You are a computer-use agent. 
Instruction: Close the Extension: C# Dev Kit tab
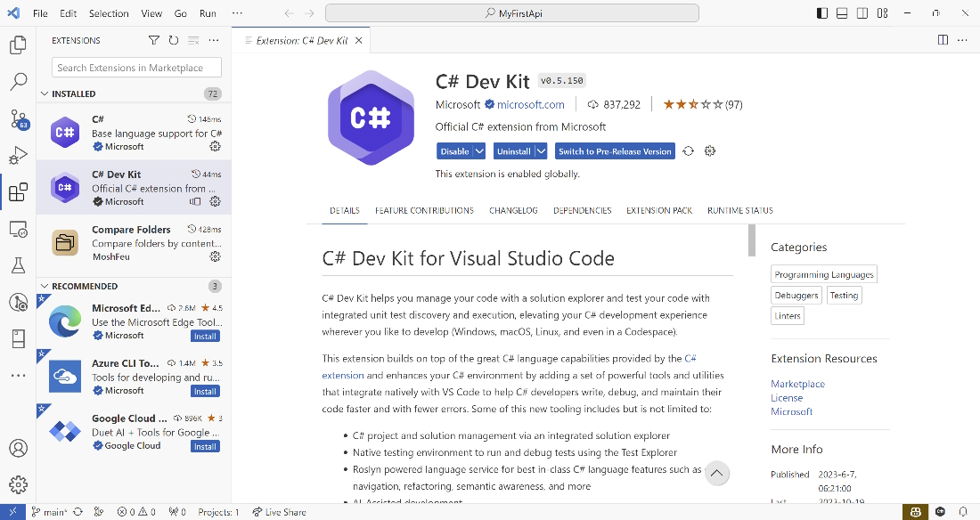(x=359, y=41)
